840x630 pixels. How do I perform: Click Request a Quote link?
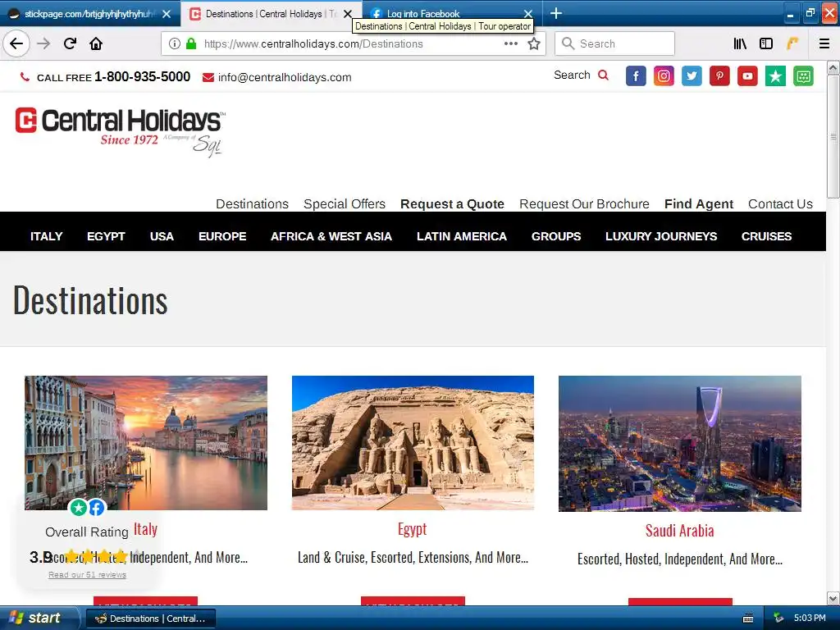[452, 203]
